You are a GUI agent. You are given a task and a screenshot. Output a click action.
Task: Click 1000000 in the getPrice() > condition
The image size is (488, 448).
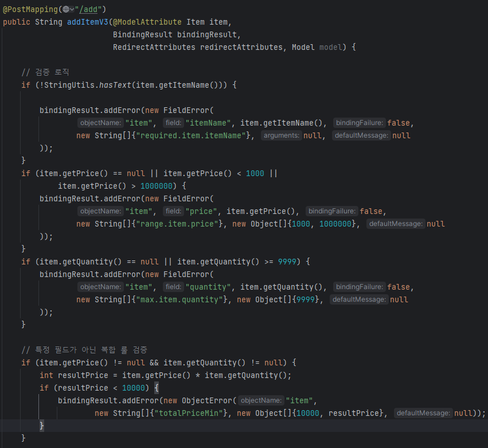(x=156, y=186)
